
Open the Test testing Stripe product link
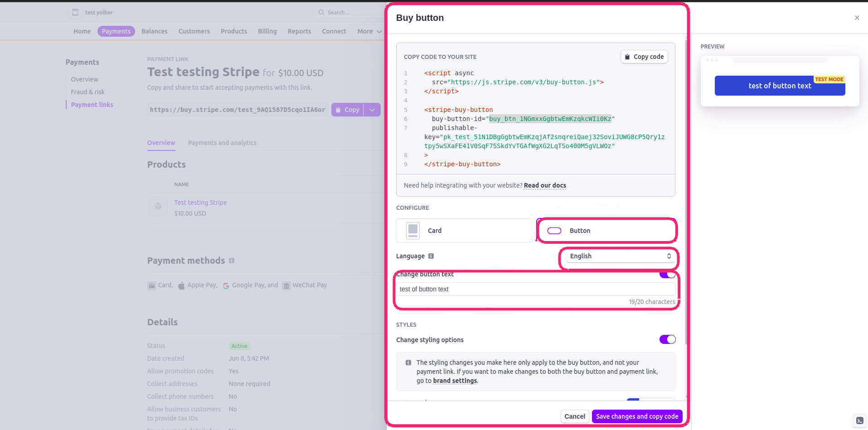pyautogui.click(x=200, y=203)
